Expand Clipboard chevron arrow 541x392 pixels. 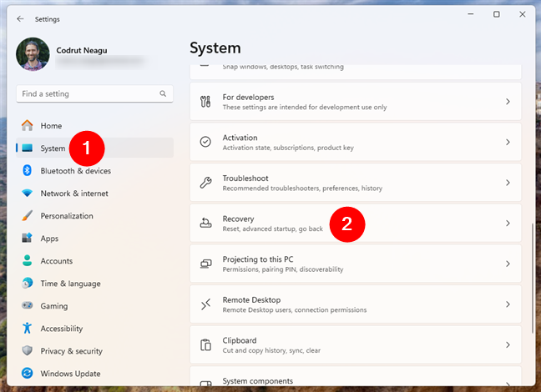pos(508,344)
